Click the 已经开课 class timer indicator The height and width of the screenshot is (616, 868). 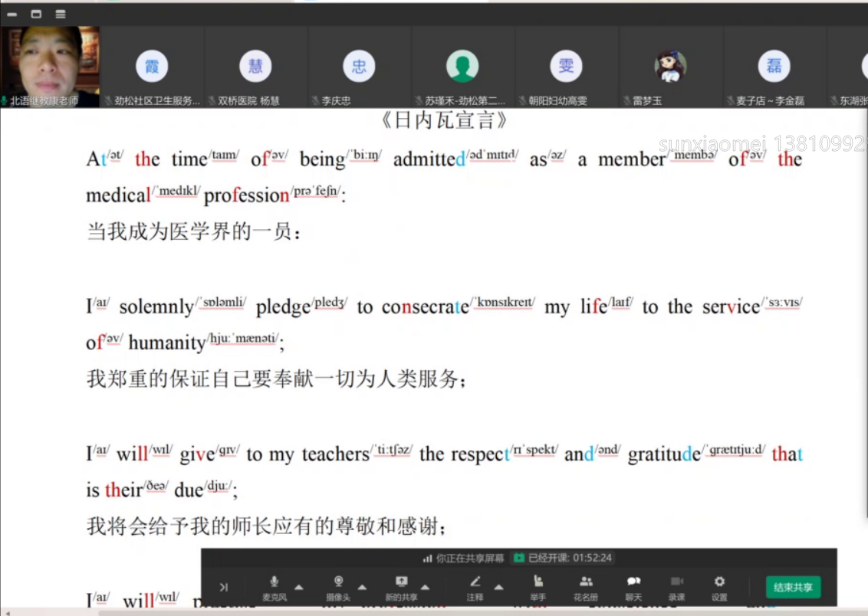563,559
